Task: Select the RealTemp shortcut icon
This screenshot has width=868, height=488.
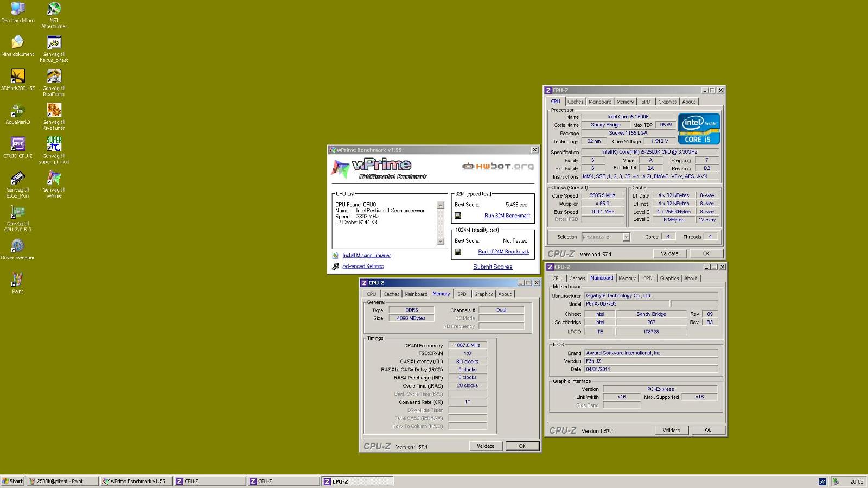Action: [54, 83]
